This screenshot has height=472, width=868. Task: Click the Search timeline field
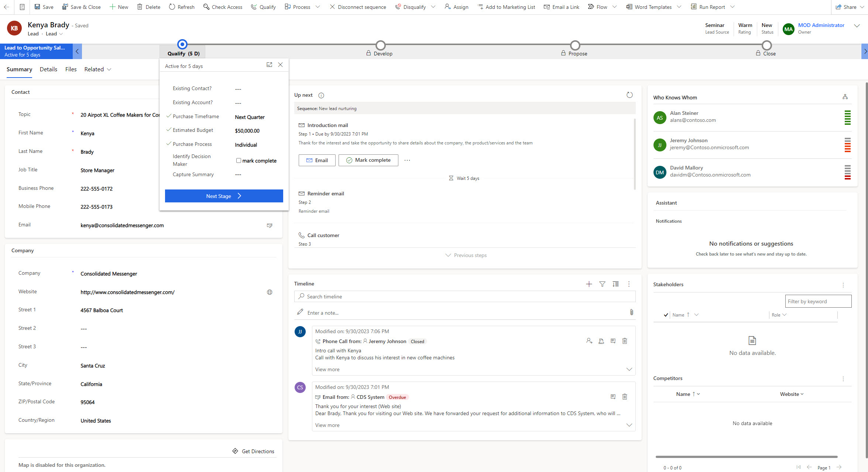464,296
